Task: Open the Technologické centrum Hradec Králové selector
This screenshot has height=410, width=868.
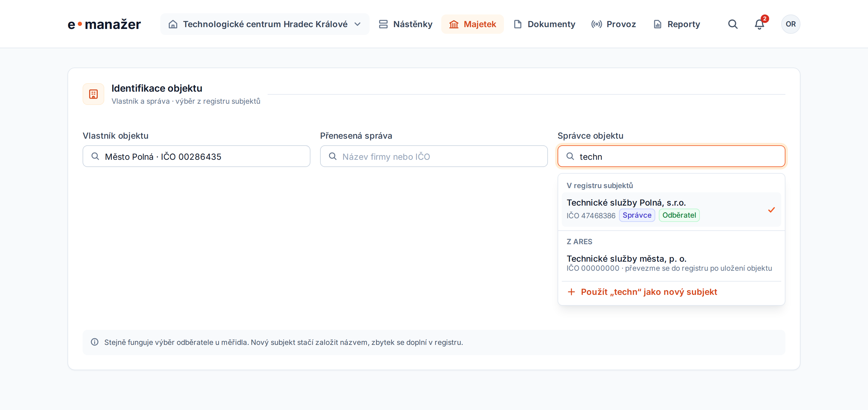Action: tap(265, 24)
